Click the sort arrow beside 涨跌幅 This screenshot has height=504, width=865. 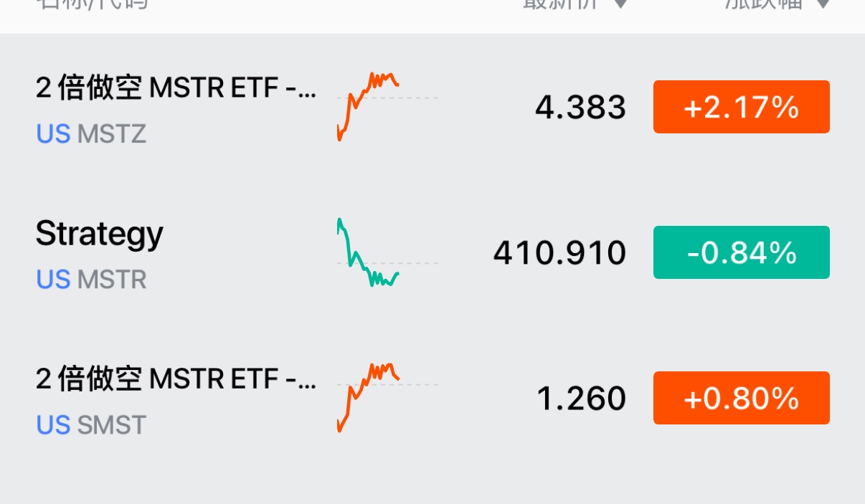[823, 4]
